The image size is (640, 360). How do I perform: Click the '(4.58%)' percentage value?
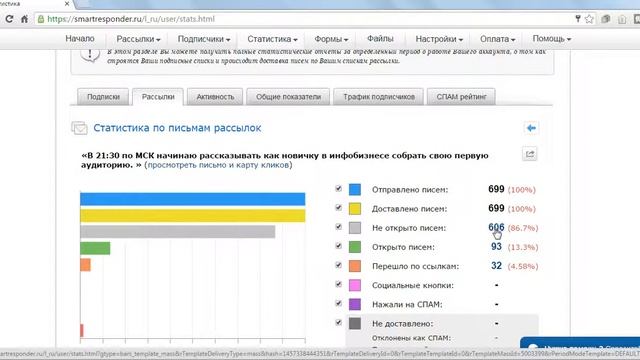[x=523, y=266]
